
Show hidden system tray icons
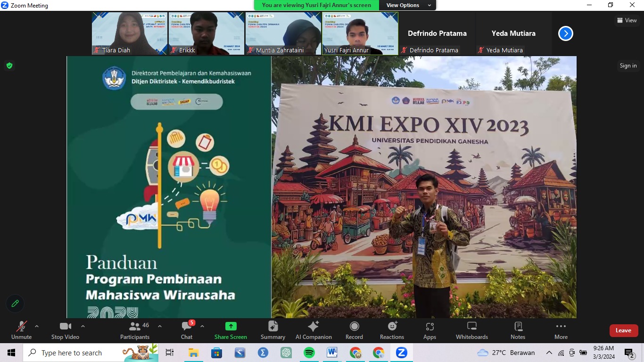(x=549, y=353)
